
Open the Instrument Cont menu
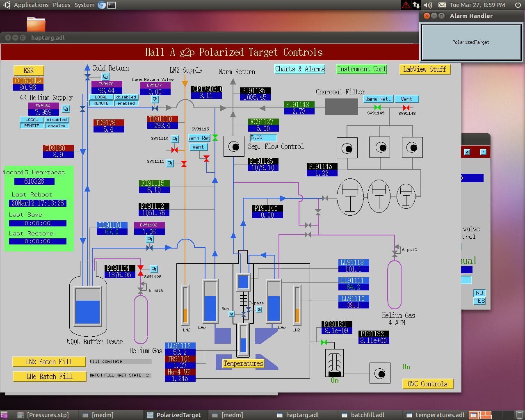pos(362,69)
